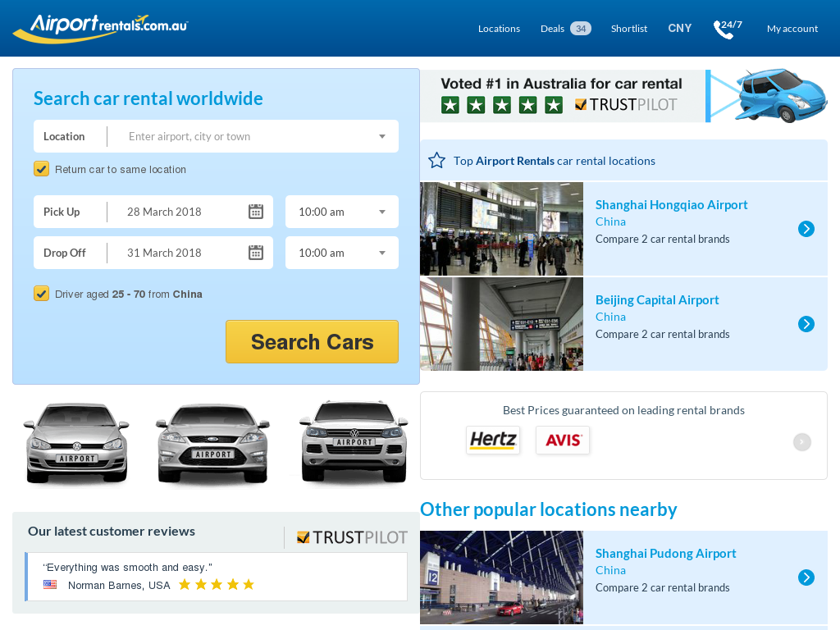840x630 pixels.
Task: Open Beijing Capital Airport link
Action: (x=657, y=300)
